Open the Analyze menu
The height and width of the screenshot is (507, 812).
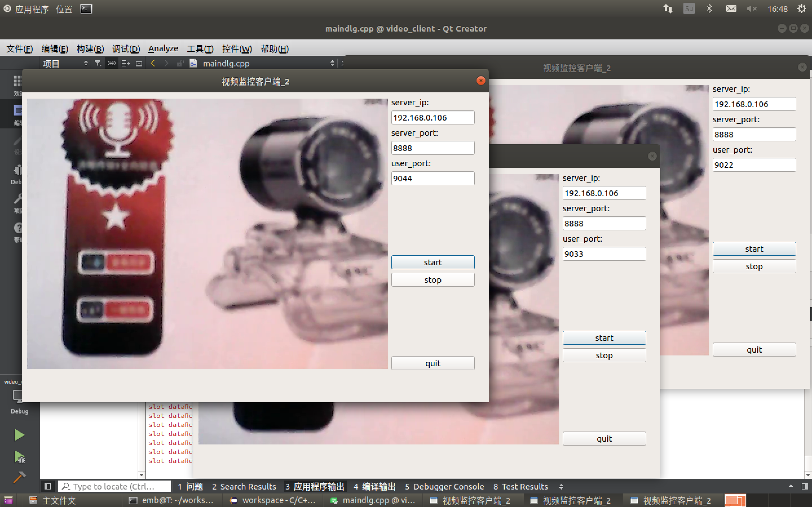pyautogui.click(x=163, y=49)
